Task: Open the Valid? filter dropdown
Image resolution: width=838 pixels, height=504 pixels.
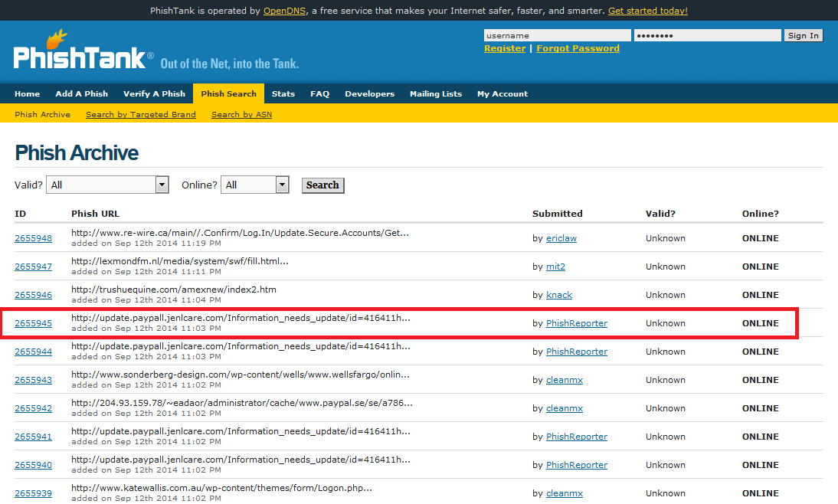Action: pyautogui.click(x=107, y=185)
